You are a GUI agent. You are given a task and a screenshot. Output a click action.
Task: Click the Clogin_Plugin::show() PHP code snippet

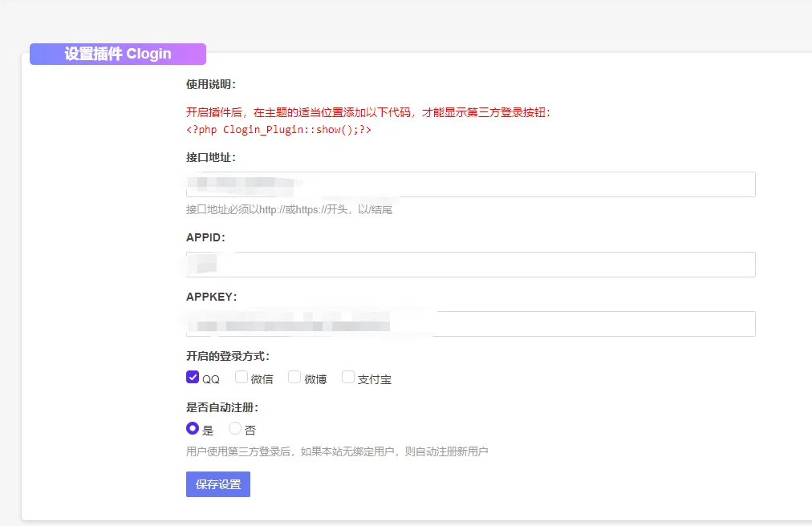278,129
